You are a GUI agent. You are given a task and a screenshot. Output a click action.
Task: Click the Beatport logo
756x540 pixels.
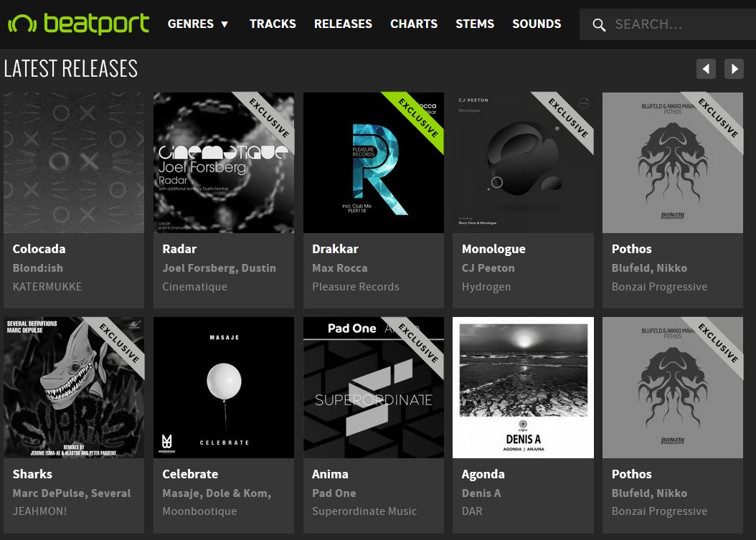pos(79,23)
